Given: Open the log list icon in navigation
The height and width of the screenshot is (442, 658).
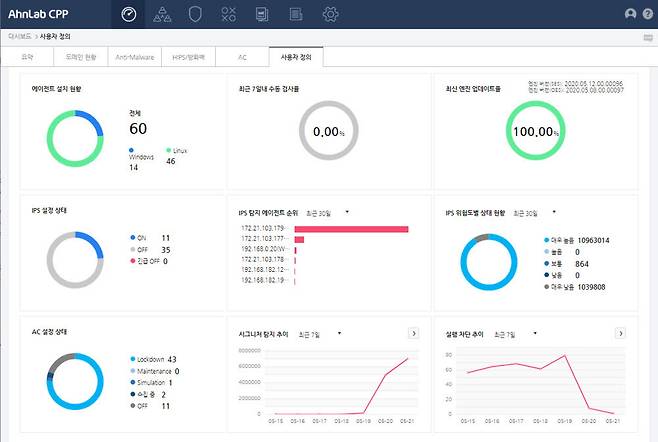Looking at the screenshot, I should (x=296, y=14).
